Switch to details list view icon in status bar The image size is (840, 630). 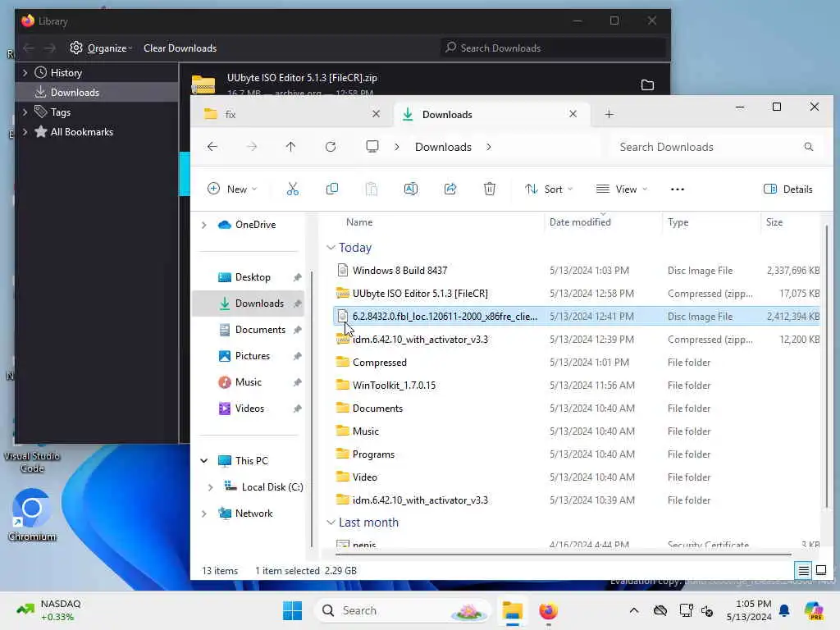coord(803,571)
